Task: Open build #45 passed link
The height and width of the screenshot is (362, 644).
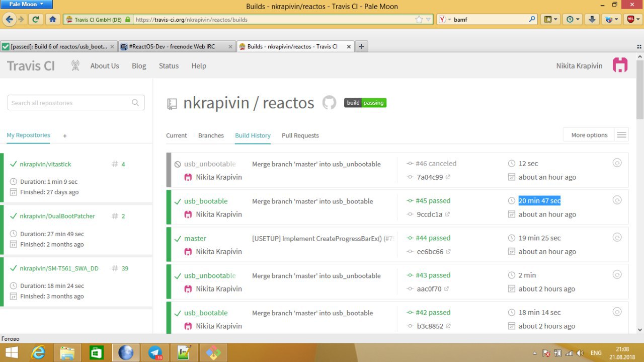Action: coord(433,200)
